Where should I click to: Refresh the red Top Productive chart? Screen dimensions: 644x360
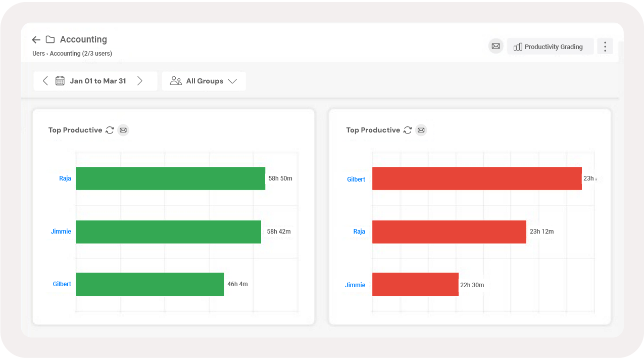[x=408, y=130]
